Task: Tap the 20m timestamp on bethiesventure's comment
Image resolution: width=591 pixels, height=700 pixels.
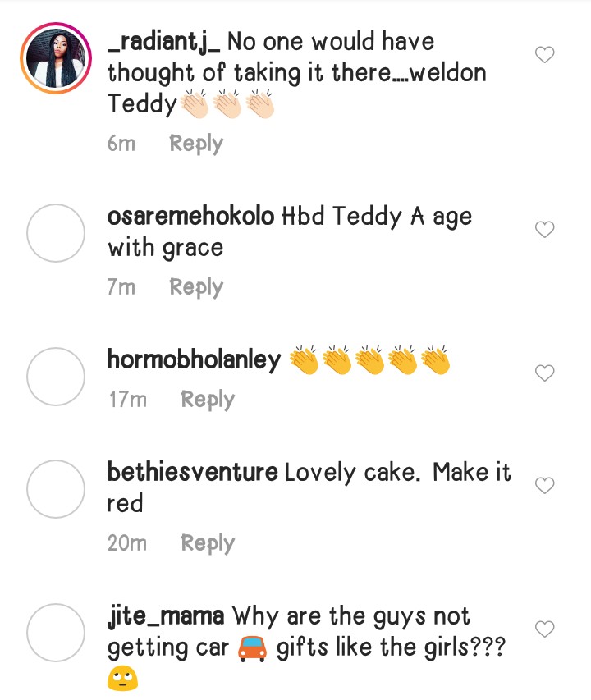Action: coord(126,543)
